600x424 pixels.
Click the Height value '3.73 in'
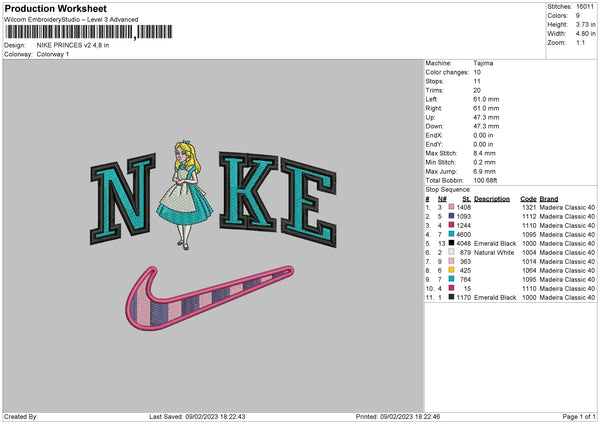pos(585,24)
